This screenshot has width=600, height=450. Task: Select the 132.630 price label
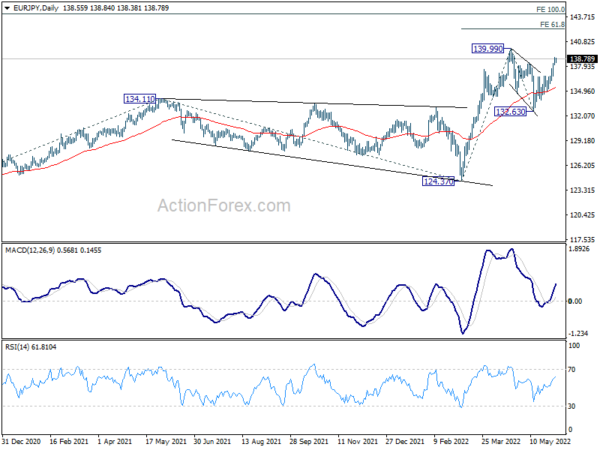[x=510, y=112]
